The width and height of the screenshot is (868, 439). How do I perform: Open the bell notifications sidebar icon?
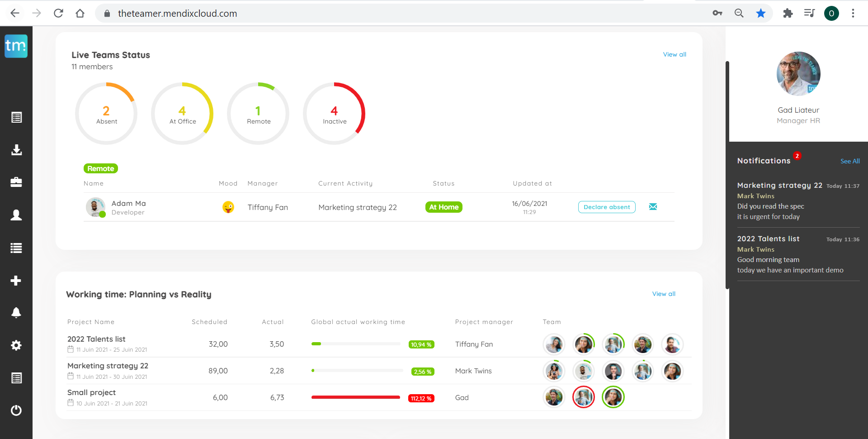tap(16, 313)
